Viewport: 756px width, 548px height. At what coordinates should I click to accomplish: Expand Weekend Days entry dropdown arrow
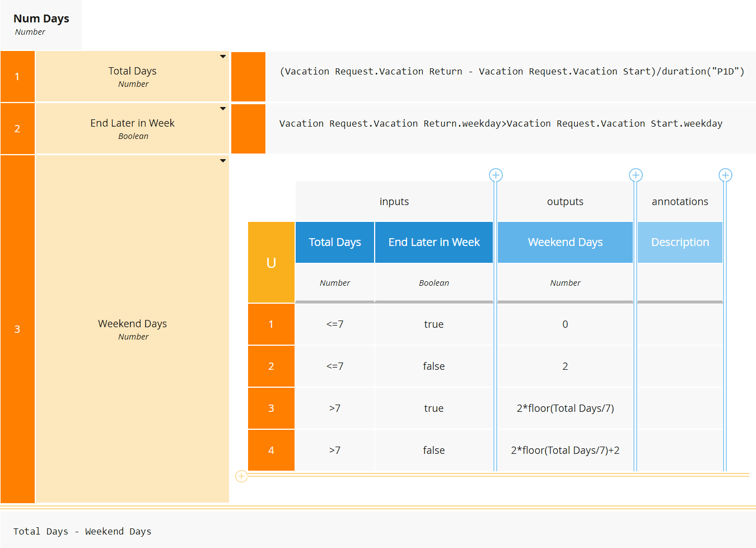tap(223, 161)
